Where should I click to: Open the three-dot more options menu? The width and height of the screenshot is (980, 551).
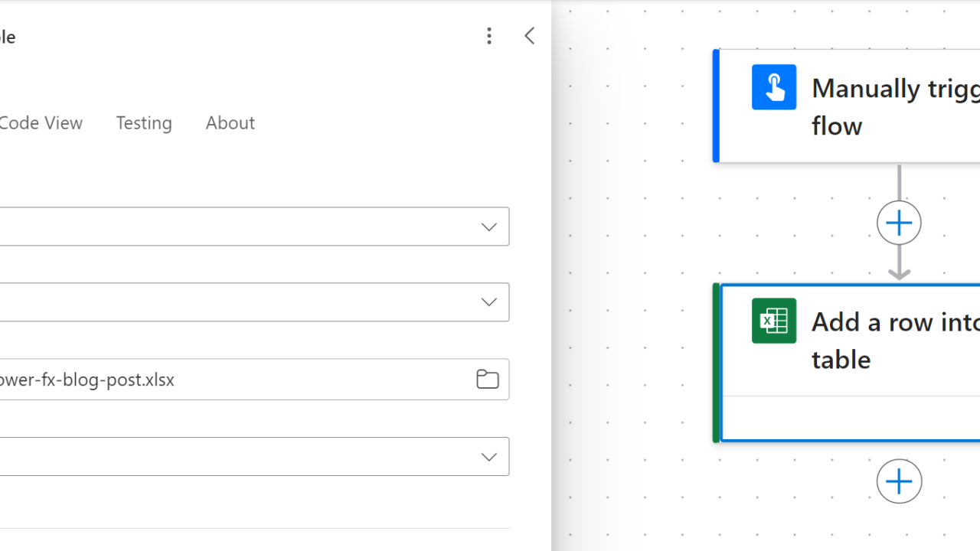click(488, 36)
